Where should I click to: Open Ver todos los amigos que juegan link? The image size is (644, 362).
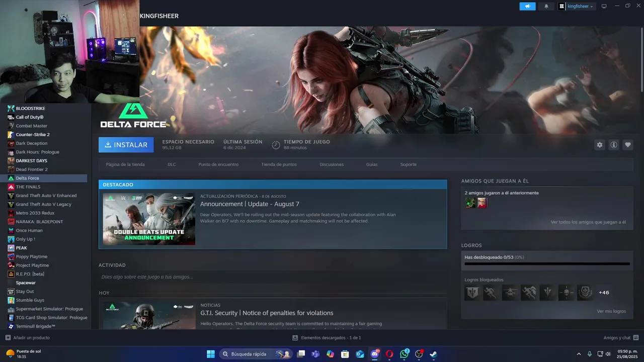click(588, 222)
